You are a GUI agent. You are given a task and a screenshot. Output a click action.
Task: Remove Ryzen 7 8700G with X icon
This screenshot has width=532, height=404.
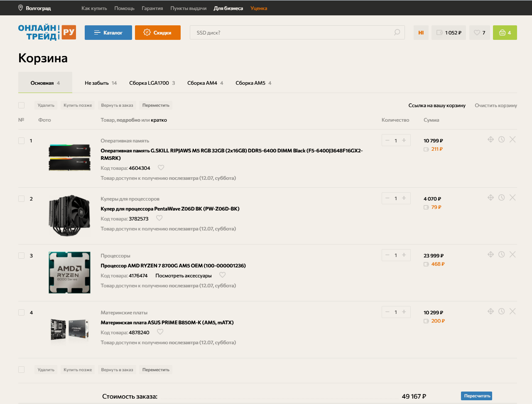(x=512, y=255)
